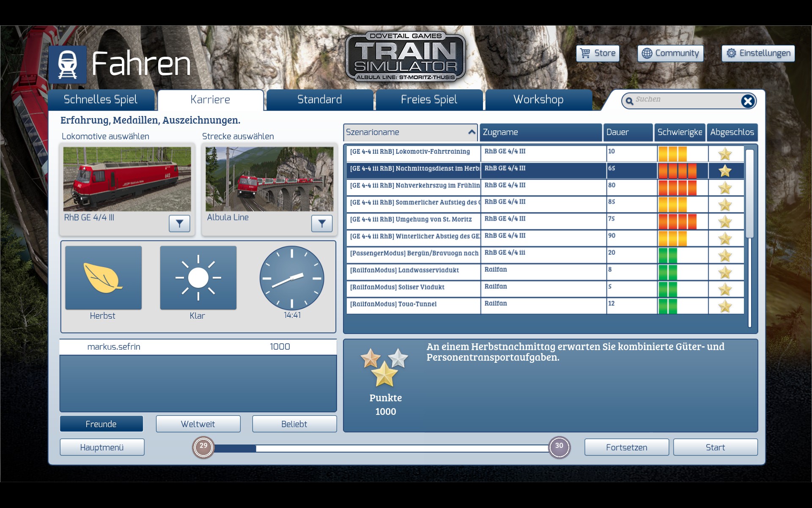Open the Workshop tab
The image size is (812, 508).
coord(538,100)
